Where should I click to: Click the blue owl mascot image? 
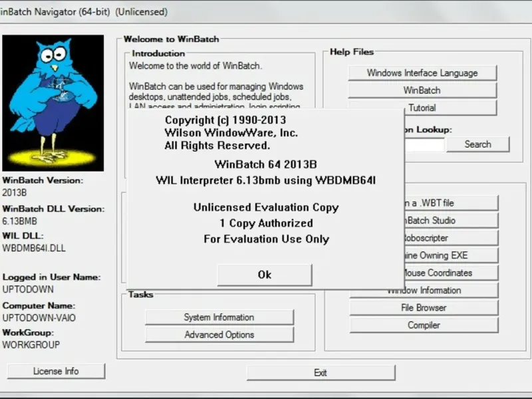coord(53,103)
